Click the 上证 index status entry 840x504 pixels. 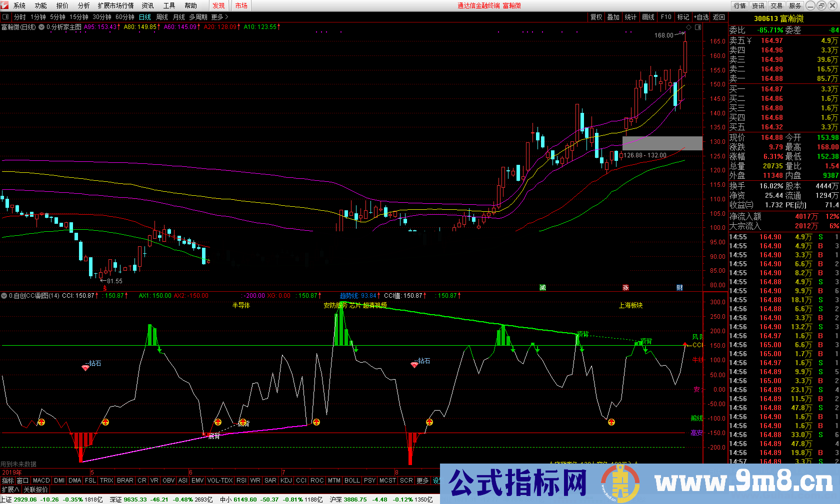click(x=51, y=500)
